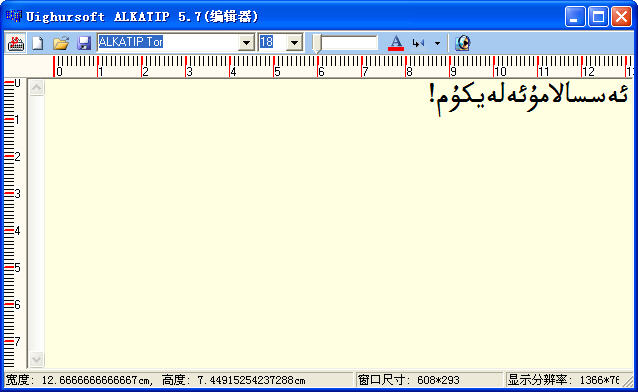Open the text direction dropdown arrow
Viewport: 638px width, 392px height.
tap(437, 43)
